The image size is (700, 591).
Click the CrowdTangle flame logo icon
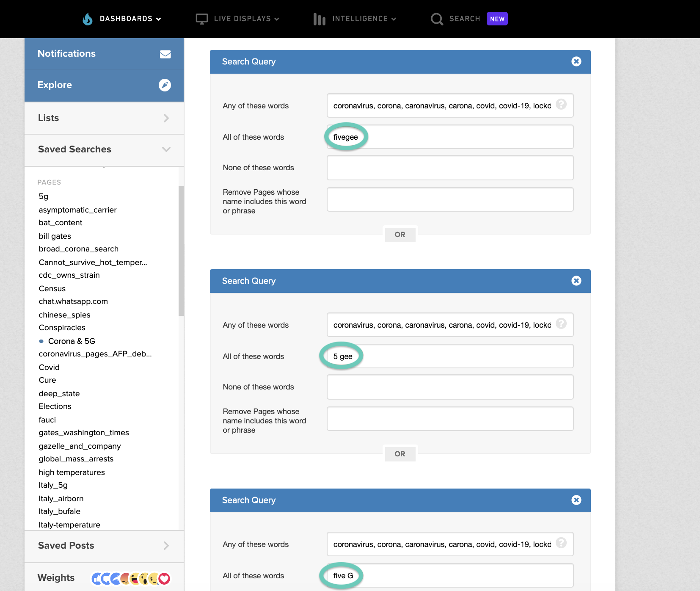[88, 19]
